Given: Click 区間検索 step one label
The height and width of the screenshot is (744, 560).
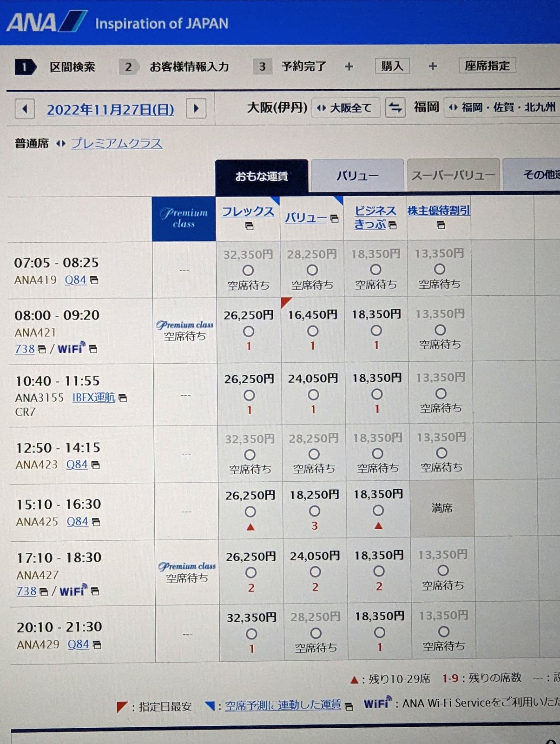Looking at the screenshot, I should coord(72,67).
